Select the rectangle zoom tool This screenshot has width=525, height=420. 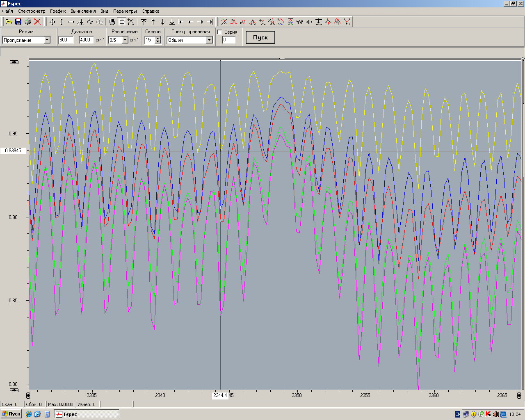(x=122, y=22)
